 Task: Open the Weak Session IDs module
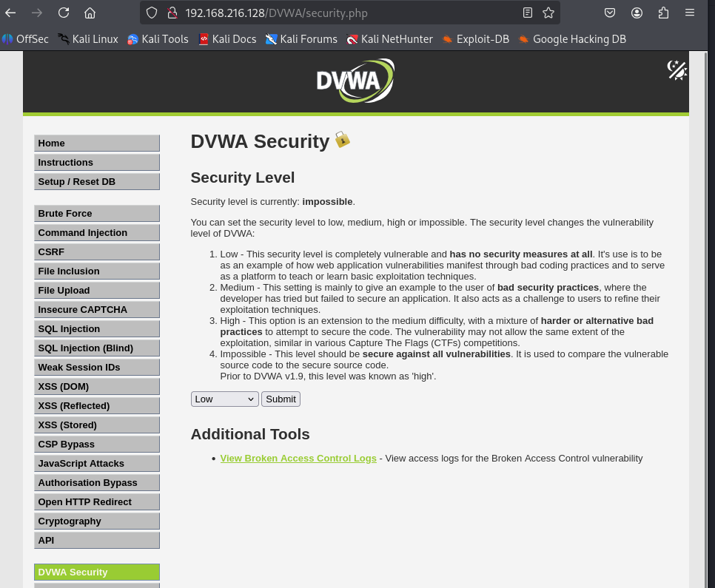click(97, 367)
